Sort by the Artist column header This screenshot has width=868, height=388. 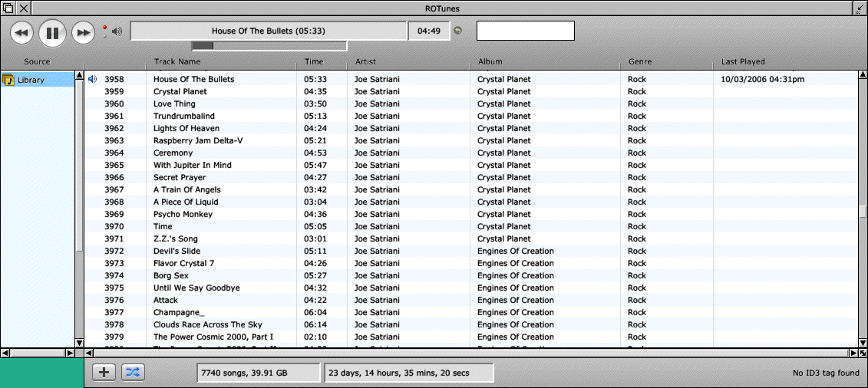(365, 61)
